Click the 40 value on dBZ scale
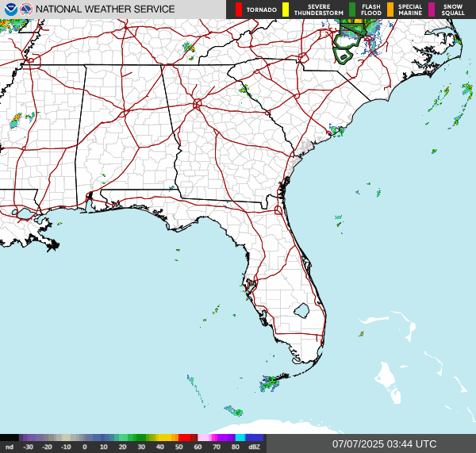The width and height of the screenshot is (476, 453). pyautogui.click(x=160, y=447)
